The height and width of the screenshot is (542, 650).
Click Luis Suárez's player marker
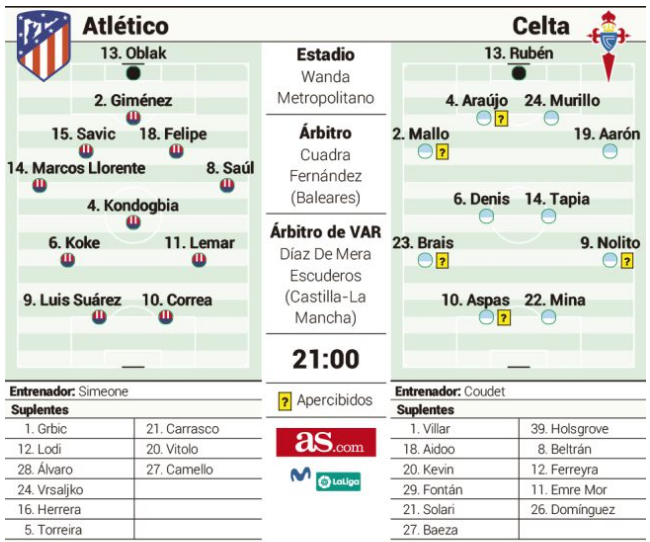[99, 317]
